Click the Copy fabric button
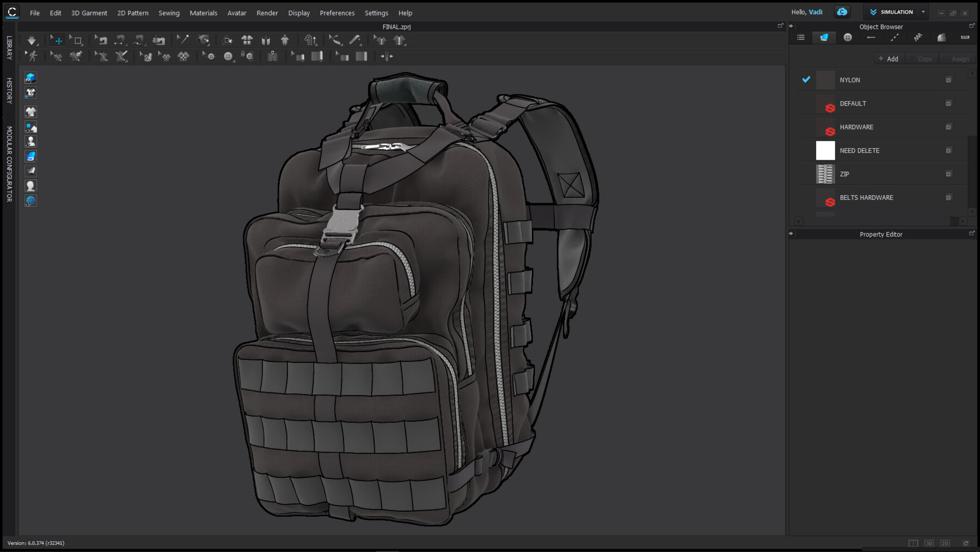980x552 pixels. pyautogui.click(x=922, y=58)
